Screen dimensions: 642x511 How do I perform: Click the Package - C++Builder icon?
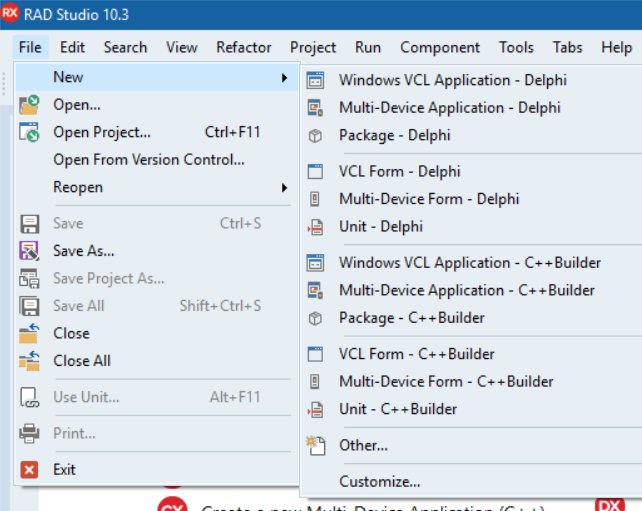[316, 318]
